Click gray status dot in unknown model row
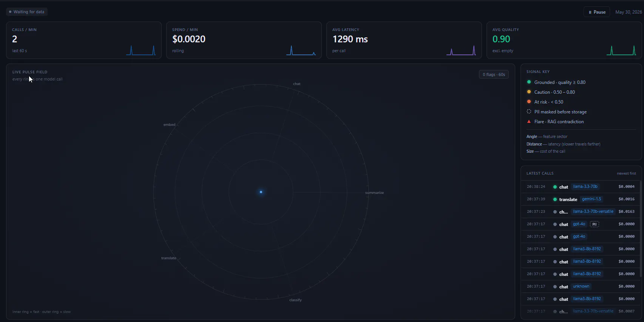 [x=555, y=286]
